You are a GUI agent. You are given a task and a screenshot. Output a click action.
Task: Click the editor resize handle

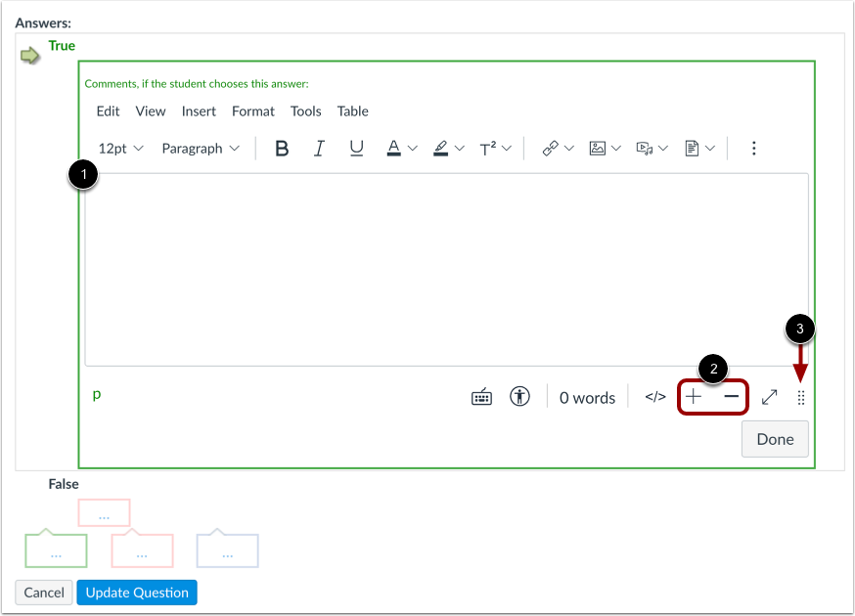800,397
